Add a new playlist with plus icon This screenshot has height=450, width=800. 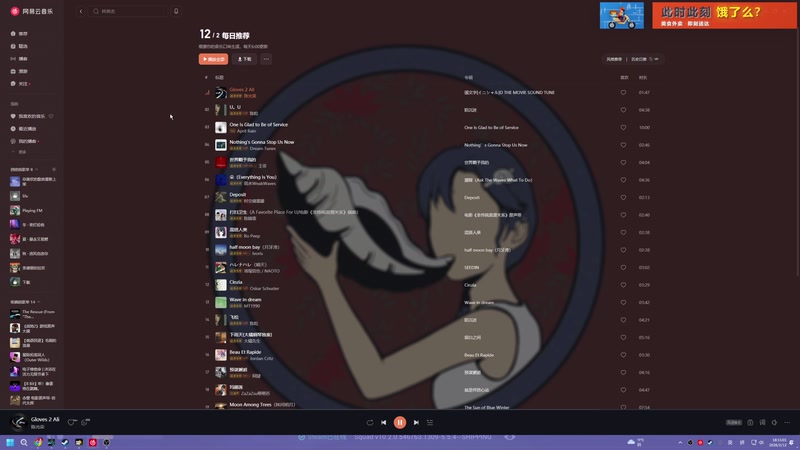54,169
